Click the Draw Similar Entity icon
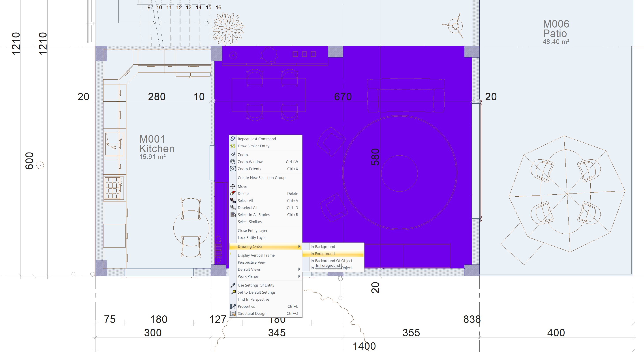644x352 pixels. pos(233,146)
